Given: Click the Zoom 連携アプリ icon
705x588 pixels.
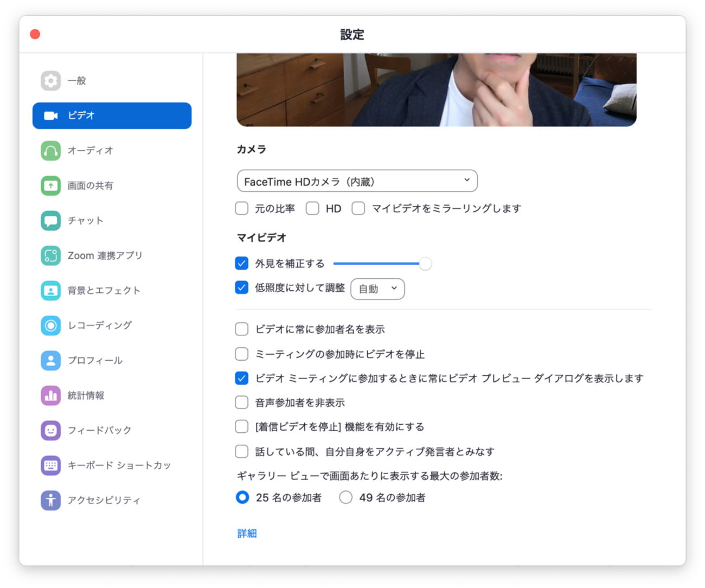Looking at the screenshot, I should click(x=50, y=255).
